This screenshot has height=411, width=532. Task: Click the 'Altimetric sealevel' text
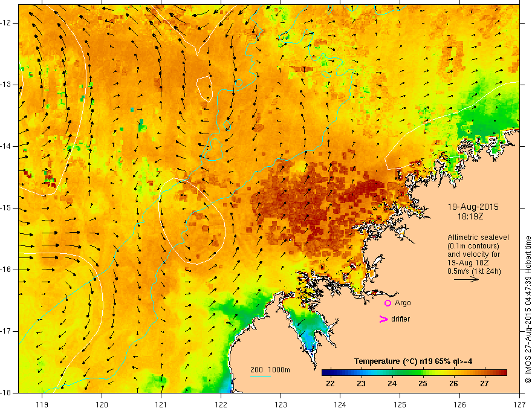(x=478, y=238)
